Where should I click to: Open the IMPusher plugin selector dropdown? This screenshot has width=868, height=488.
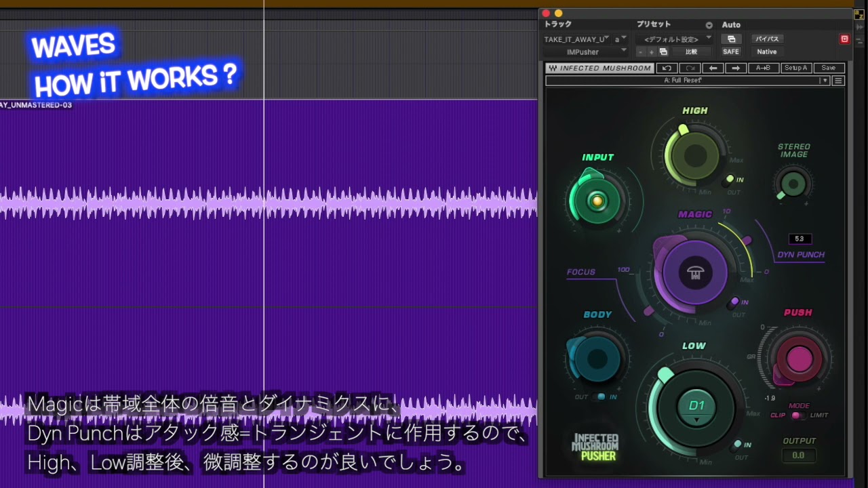tap(586, 52)
